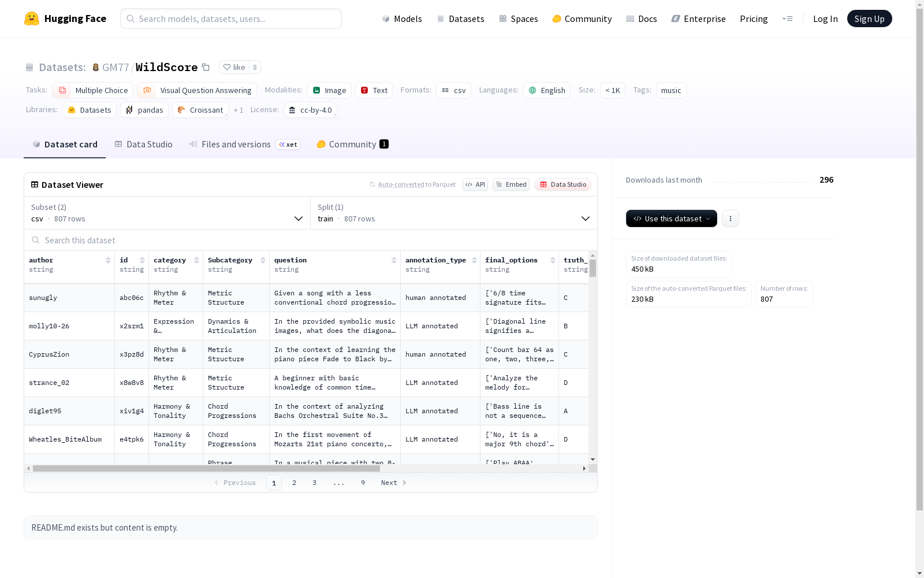Filter by csv format tag
This screenshot has height=578, width=924.
453,90
